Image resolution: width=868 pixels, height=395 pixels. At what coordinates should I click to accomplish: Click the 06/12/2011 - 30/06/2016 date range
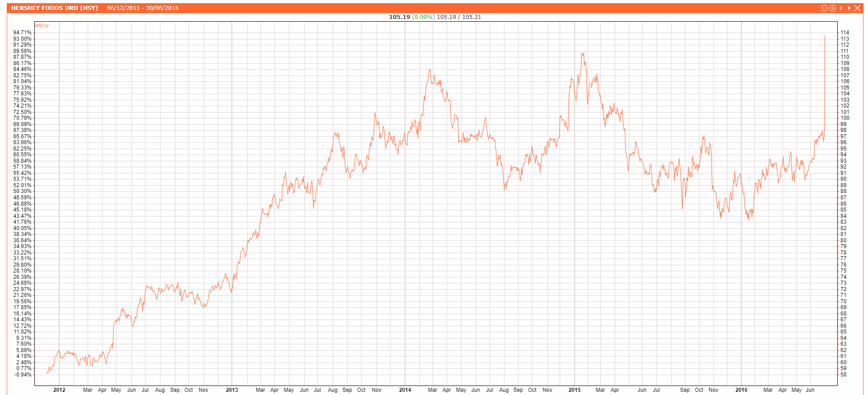point(143,8)
